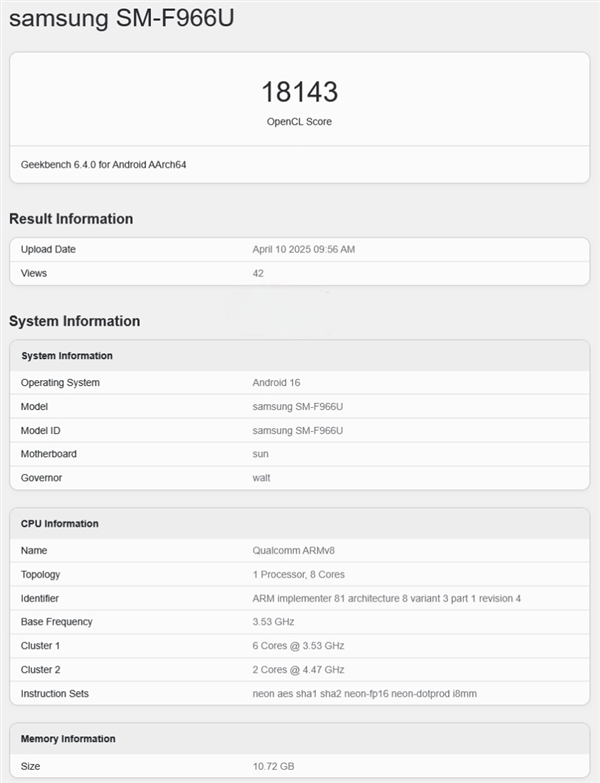Click the Cluster 2 value 2 Cores @ 4.47 GHz
Screen dimensions: 600x783
pos(298,670)
